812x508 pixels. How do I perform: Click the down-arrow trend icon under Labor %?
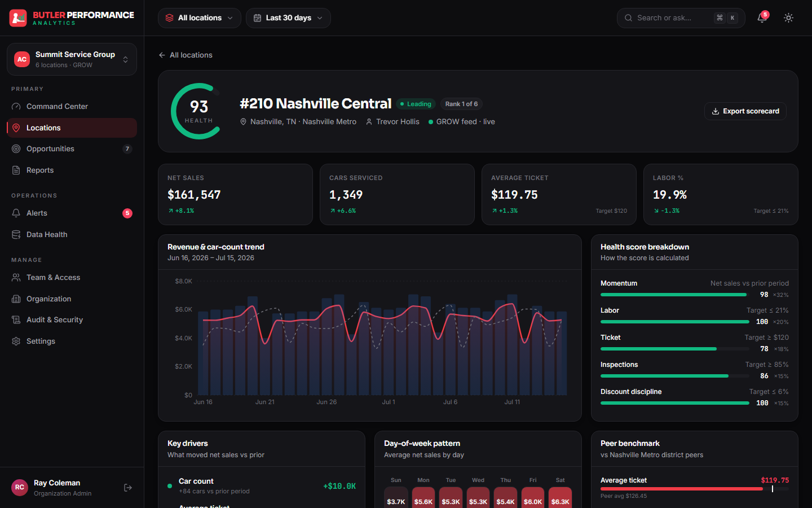pyautogui.click(x=656, y=211)
